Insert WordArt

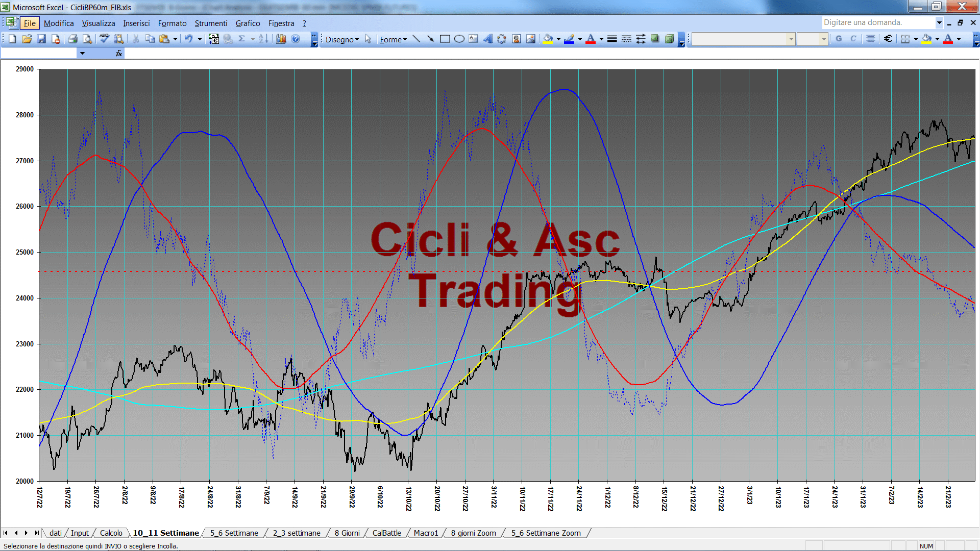pyautogui.click(x=488, y=39)
